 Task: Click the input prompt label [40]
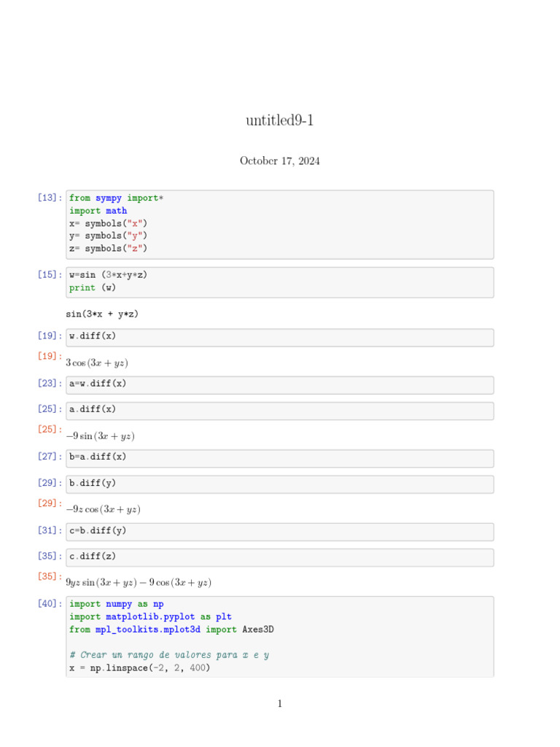point(50,604)
